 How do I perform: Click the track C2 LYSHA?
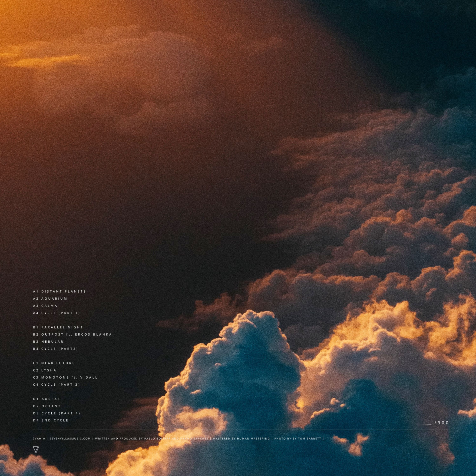(x=45, y=370)
